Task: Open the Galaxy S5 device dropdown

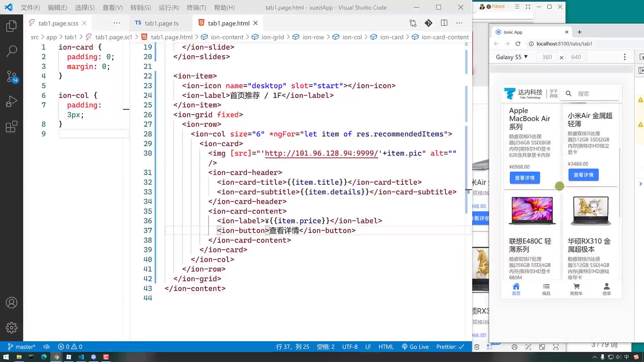Action: pyautogui.click(x=512, y=57)
